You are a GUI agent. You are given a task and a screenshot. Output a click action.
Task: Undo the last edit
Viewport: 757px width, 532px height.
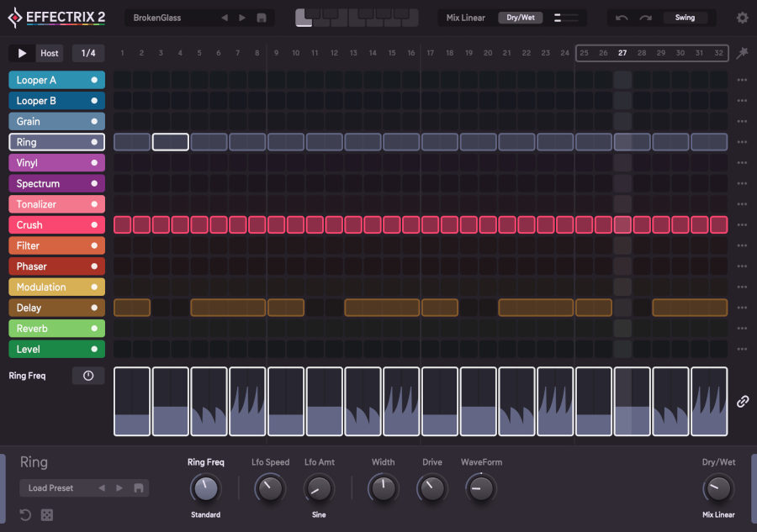click(622, 17)
